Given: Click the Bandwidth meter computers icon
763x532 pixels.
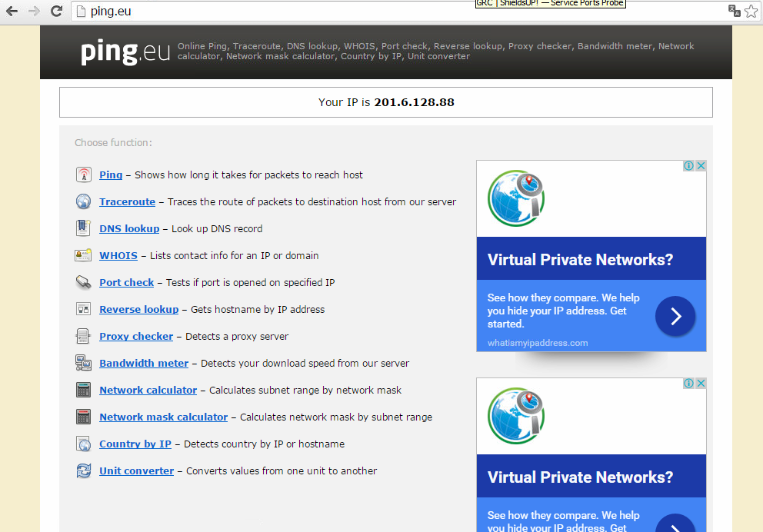Looking at the screenshot, I should [83, 363].
